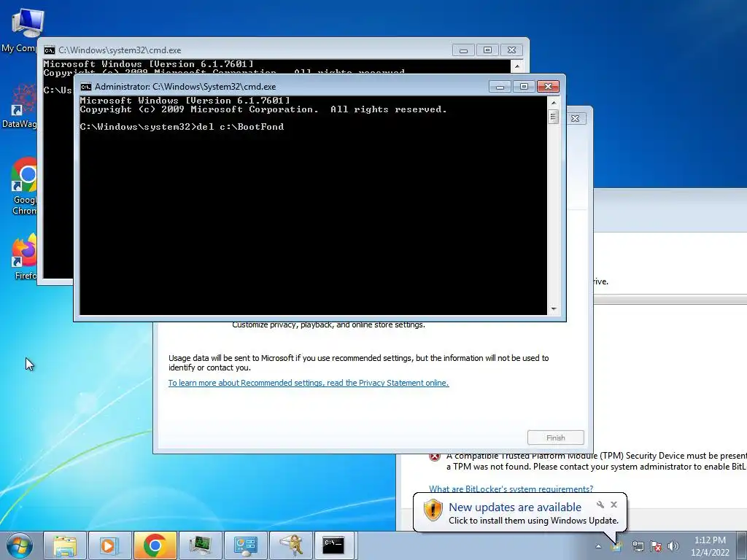Show hidden system tray icons
The height and width of the screenshot is (560, 747).
coord(598,547)
